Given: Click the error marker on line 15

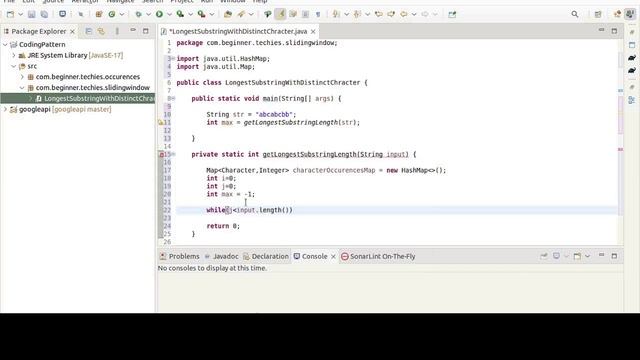Looking at the screenshot, I should pos(161,154).
